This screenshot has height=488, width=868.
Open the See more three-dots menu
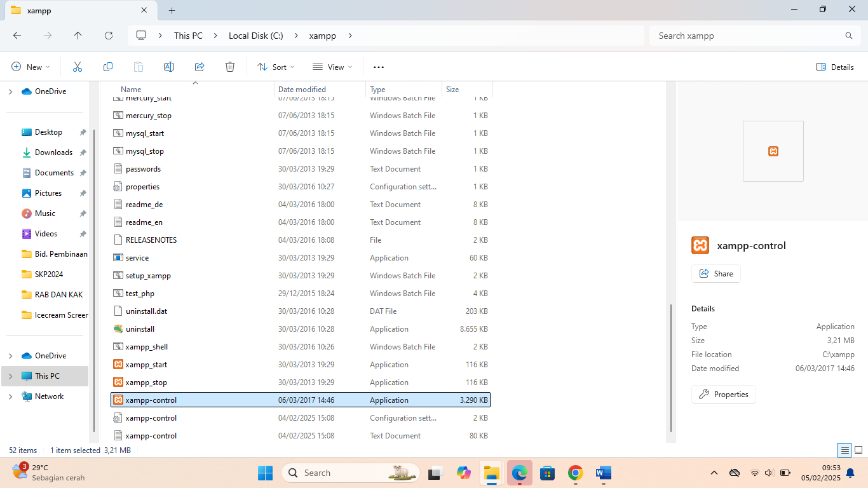pos(379,67)
